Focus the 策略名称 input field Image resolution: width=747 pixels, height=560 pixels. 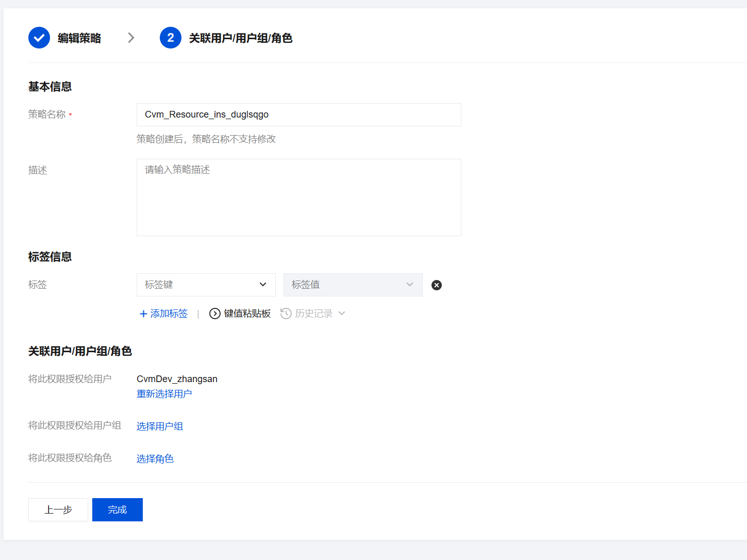[x=298, y=114]
